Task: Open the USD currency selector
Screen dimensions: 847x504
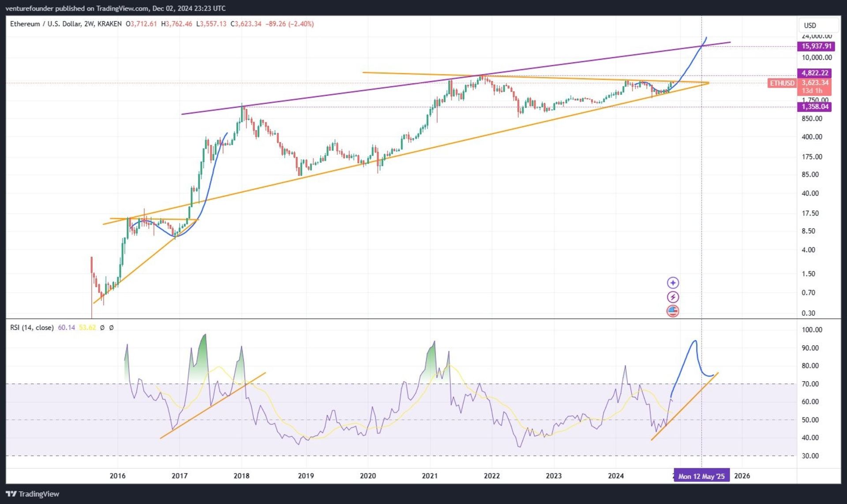Action: [810, 26]
